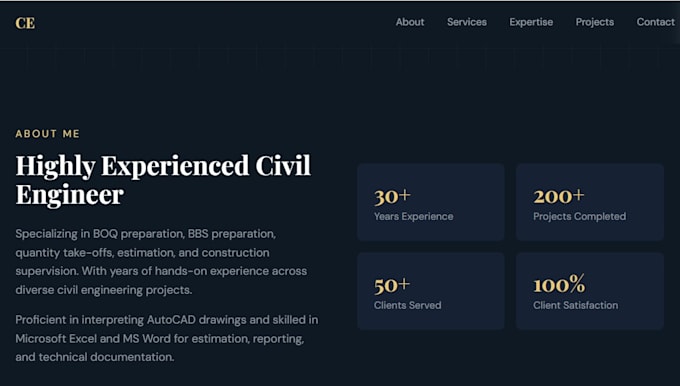Select the 200+ Projects Completed card
The width and height of the screenshot is (680, 386).
click(x=590, y=202)
